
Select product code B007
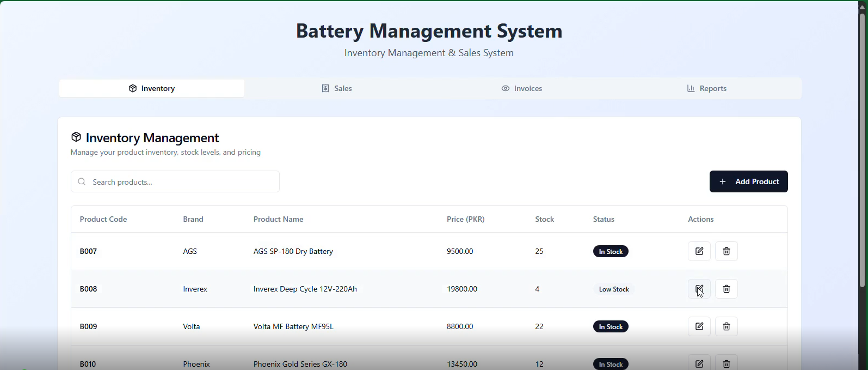pyautogui.click(x=88, y=251)
